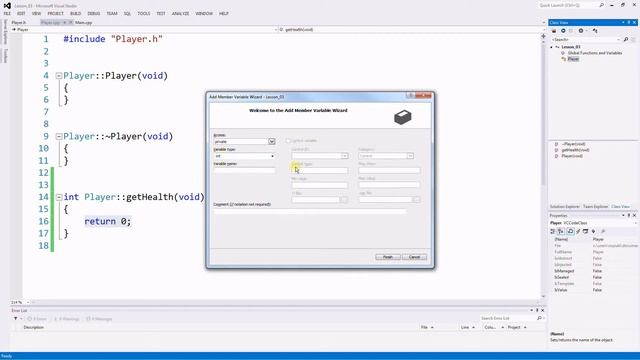Click the Search Error List magnifier icon

539,318
